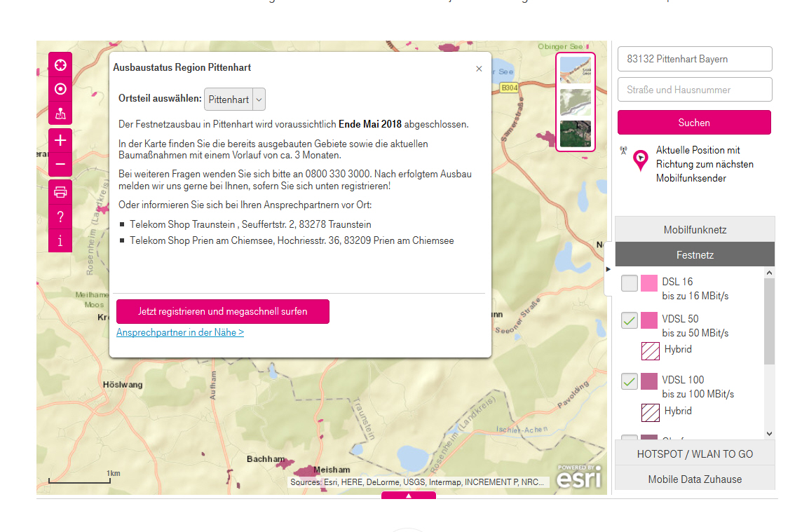Zoom out with the minus button
The image size is (809, 532).
coord(60,165)
